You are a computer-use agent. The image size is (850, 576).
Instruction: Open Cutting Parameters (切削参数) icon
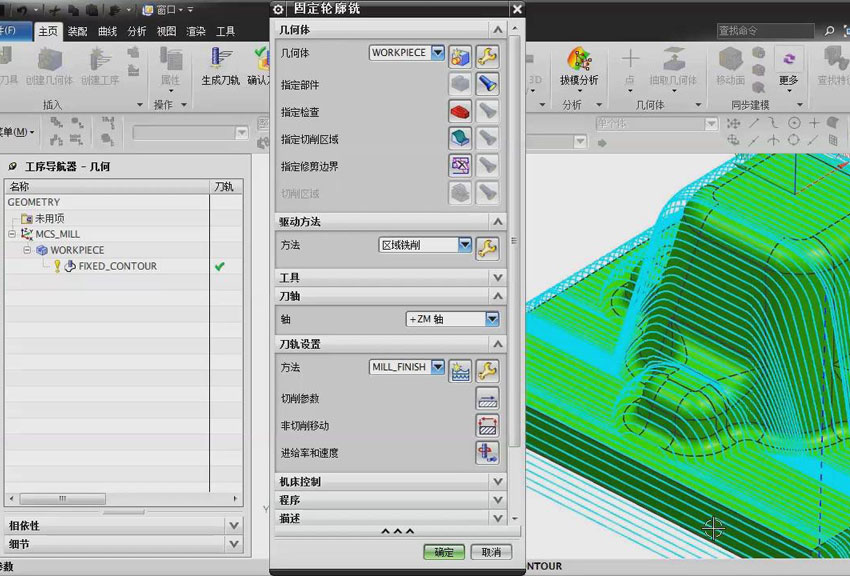coord(486,398)
